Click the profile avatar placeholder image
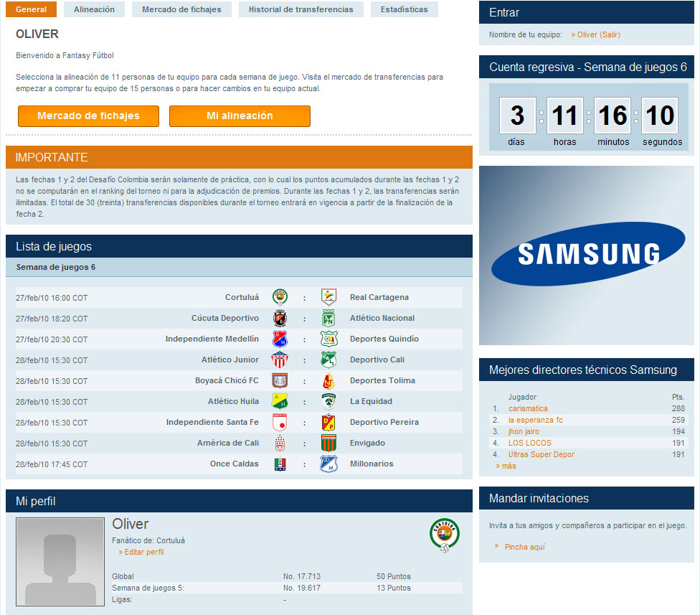The width and height of the screenshot is (700, 615). pyautogui.click(x=60, y=562)
